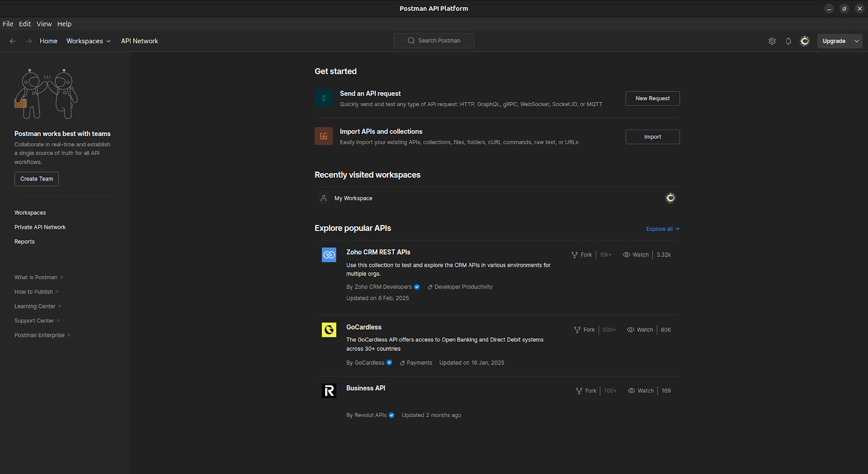868x474 pixels.
Task: Go to the Home tab
Action: click(x=48, y=41)
